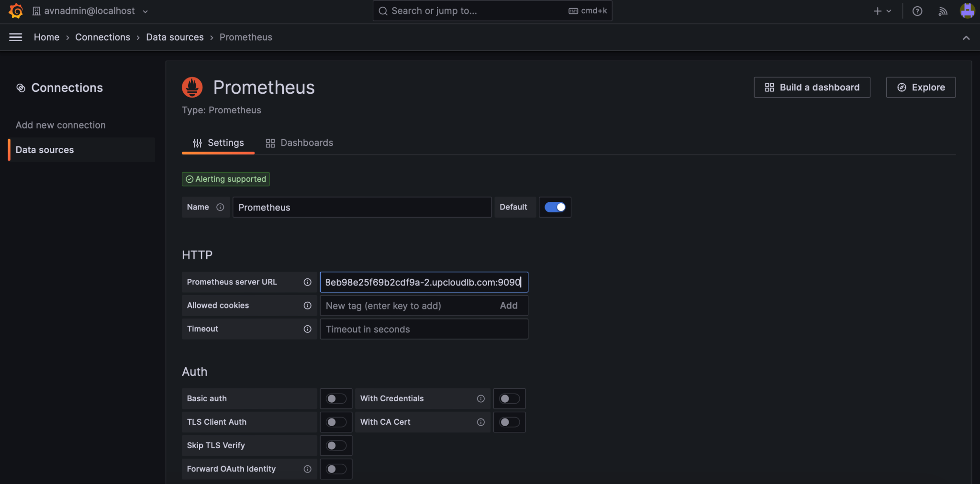Click the Prometheus flame logo

192,88
